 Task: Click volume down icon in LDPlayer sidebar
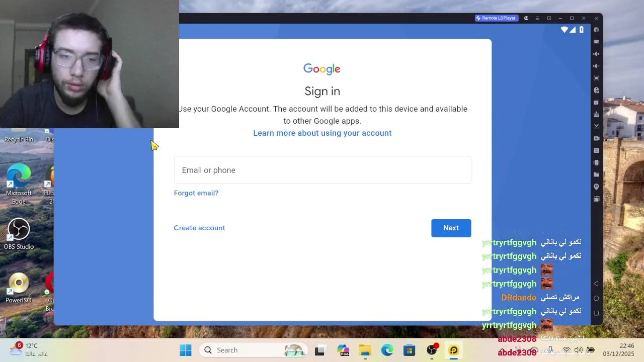tap(596, 66)
